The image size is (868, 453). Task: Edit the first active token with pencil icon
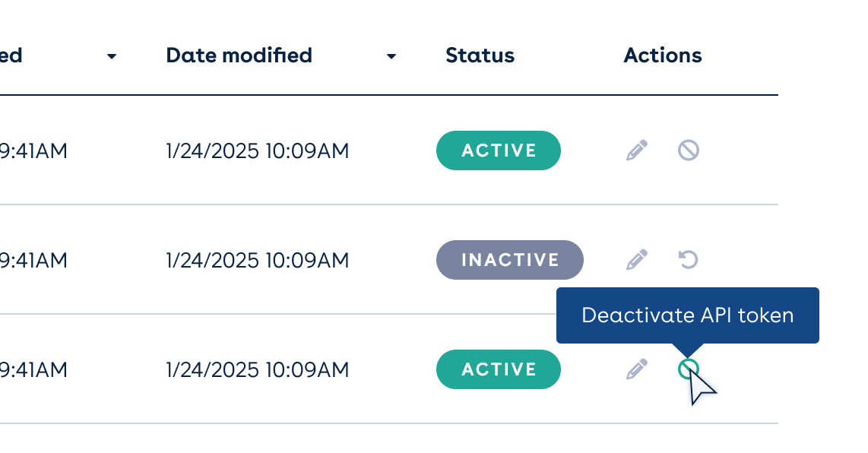[637, 150]
